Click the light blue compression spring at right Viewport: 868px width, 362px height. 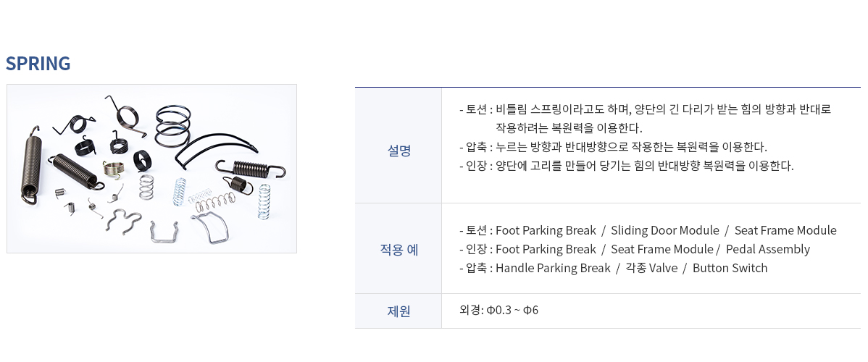pyautogui.click(x=264, y=201)
